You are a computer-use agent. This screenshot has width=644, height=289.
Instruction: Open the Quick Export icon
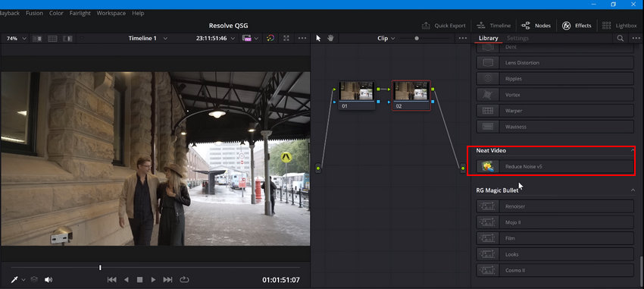(426, 26)
